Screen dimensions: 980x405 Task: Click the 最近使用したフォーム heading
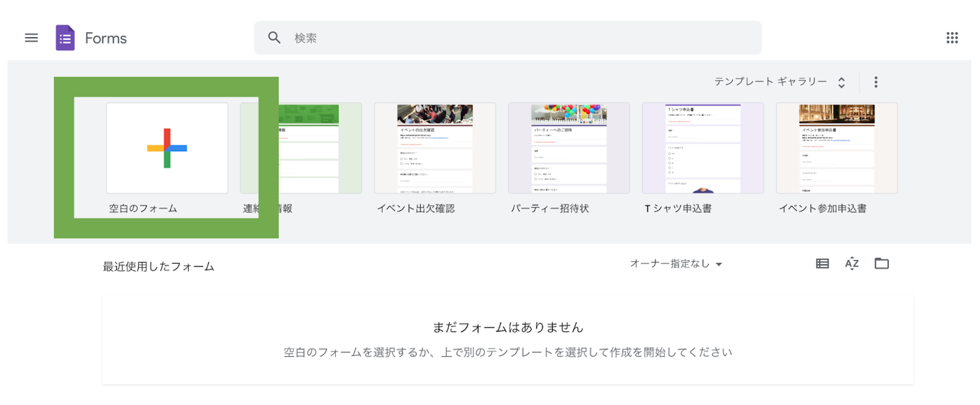point(159,266)
